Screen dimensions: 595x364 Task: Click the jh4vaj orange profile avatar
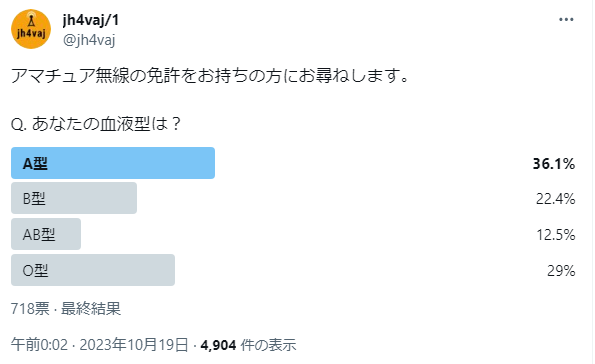click(x=31, y=29)
